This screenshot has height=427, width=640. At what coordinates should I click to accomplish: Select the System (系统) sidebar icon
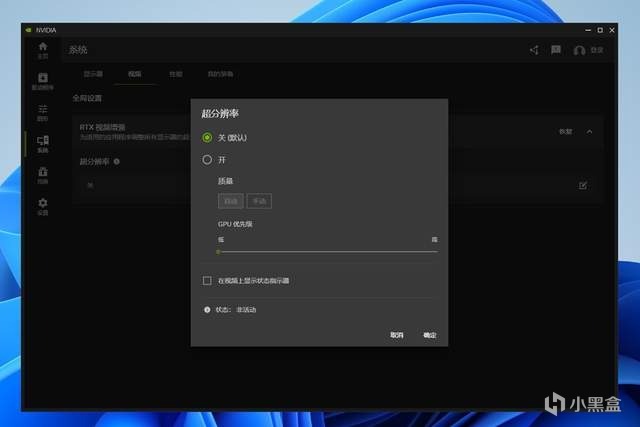point(43,144)
